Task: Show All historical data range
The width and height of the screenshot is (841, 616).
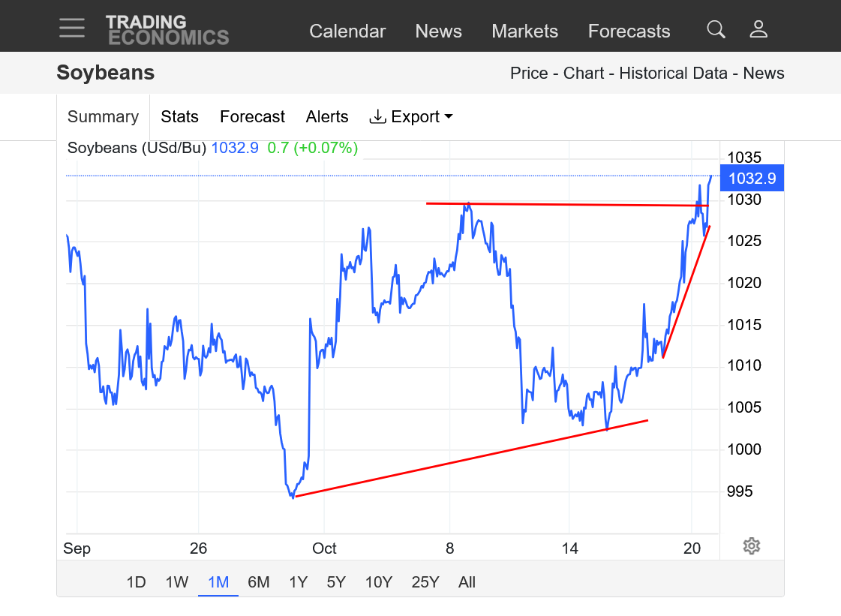Action: click(467, 582)
